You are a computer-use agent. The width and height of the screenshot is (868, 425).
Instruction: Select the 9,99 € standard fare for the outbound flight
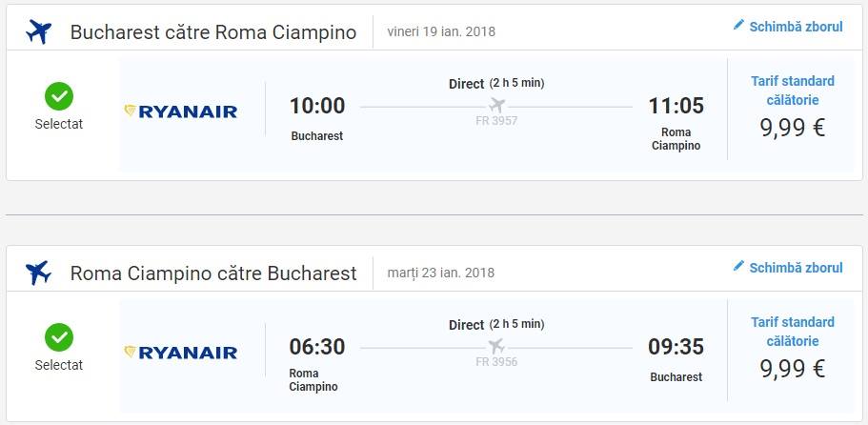click(792, 128)
